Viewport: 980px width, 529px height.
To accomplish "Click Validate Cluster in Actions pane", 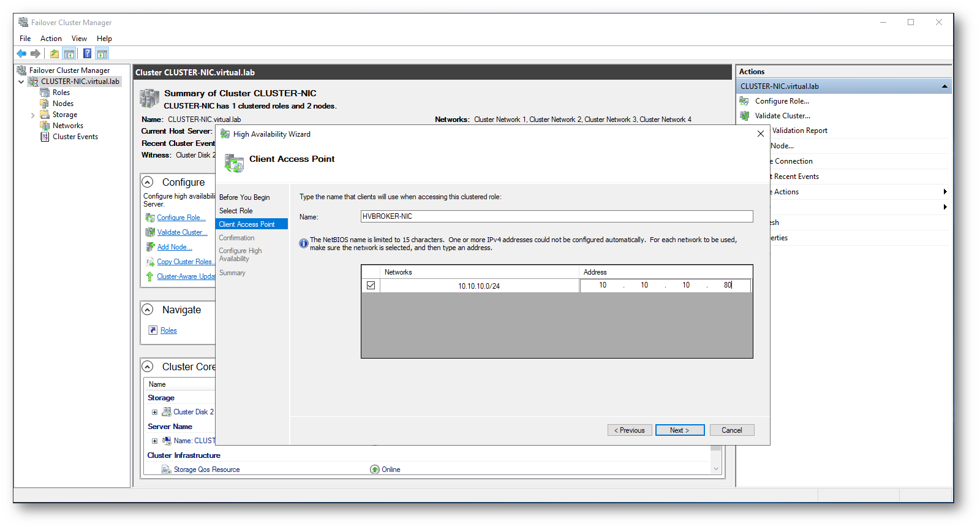I will tap(783, 116).
